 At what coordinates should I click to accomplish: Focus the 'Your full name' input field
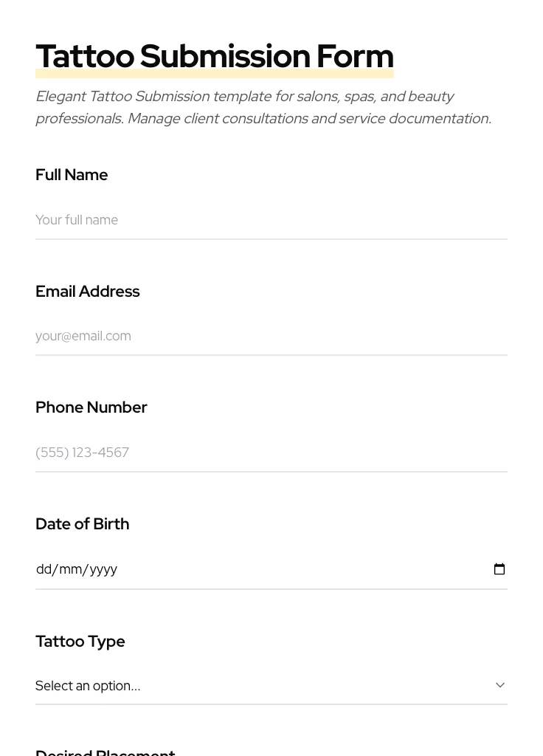pyautogui.click(x=271, y=220)
